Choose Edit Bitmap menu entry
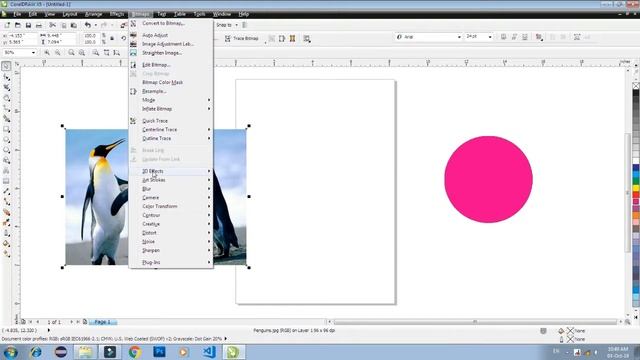640x360 pixels. point(171,65)
